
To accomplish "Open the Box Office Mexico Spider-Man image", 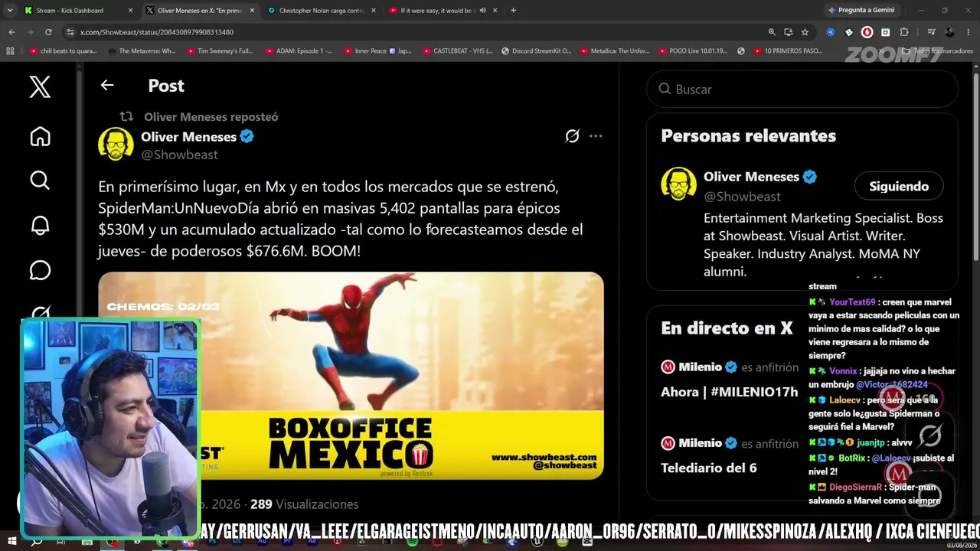I will pyautogui.click(x=351, y=376).
